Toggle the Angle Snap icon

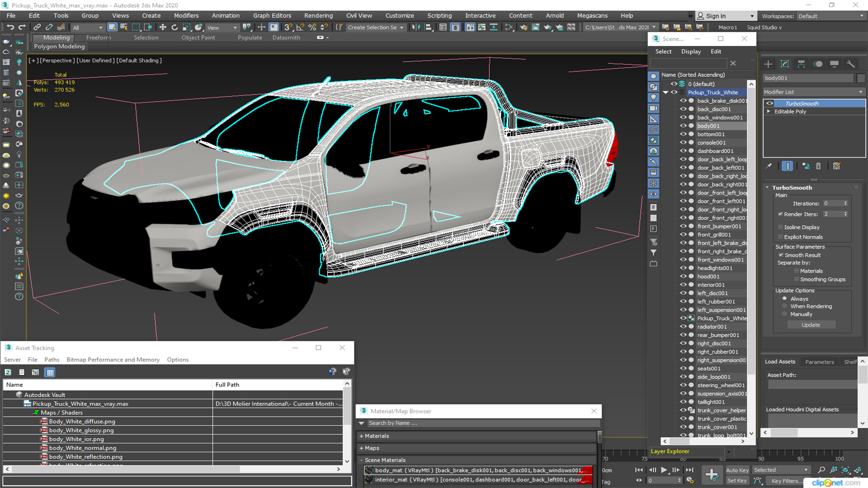300,27
